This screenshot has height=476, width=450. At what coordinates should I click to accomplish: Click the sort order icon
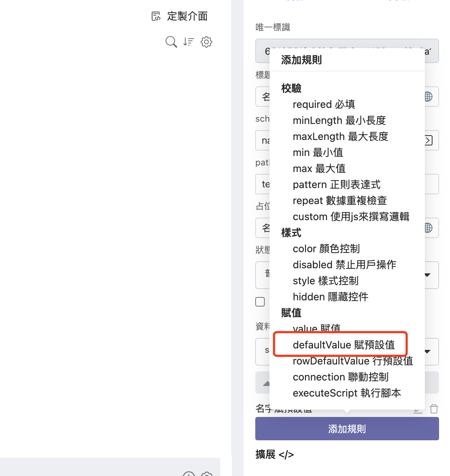[189, 42]
